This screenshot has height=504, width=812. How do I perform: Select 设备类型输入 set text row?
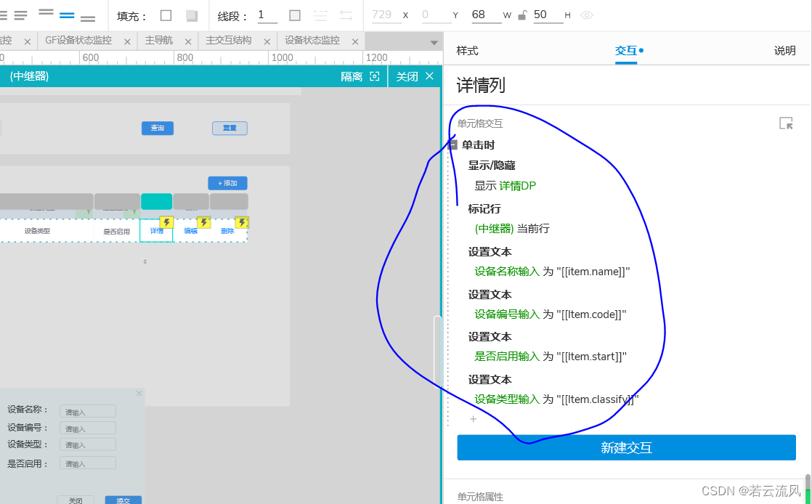[556, 399]
